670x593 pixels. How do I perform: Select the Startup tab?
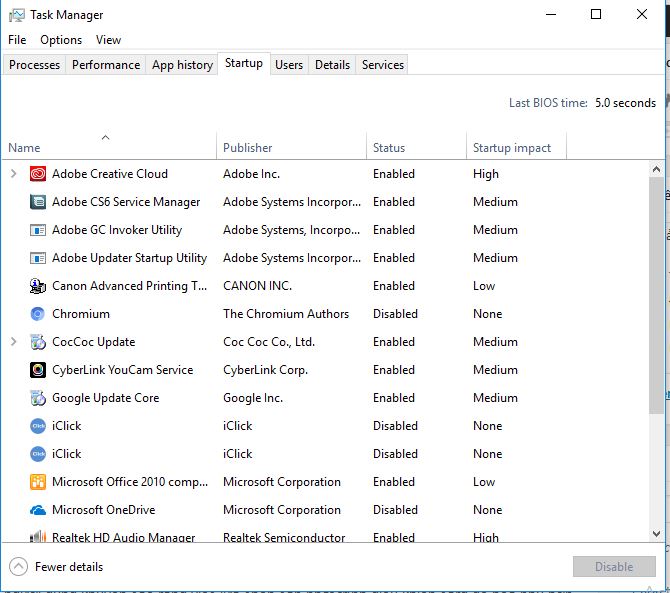coord(244,63)
